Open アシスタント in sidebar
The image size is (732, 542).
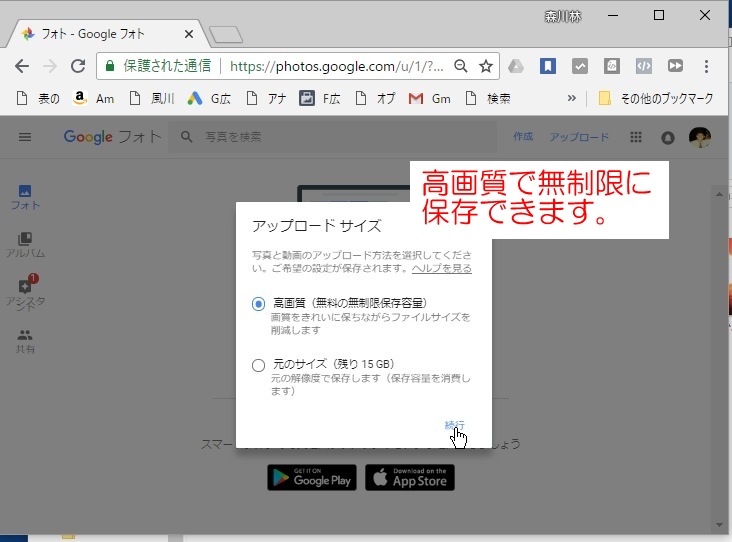(25, 293)
